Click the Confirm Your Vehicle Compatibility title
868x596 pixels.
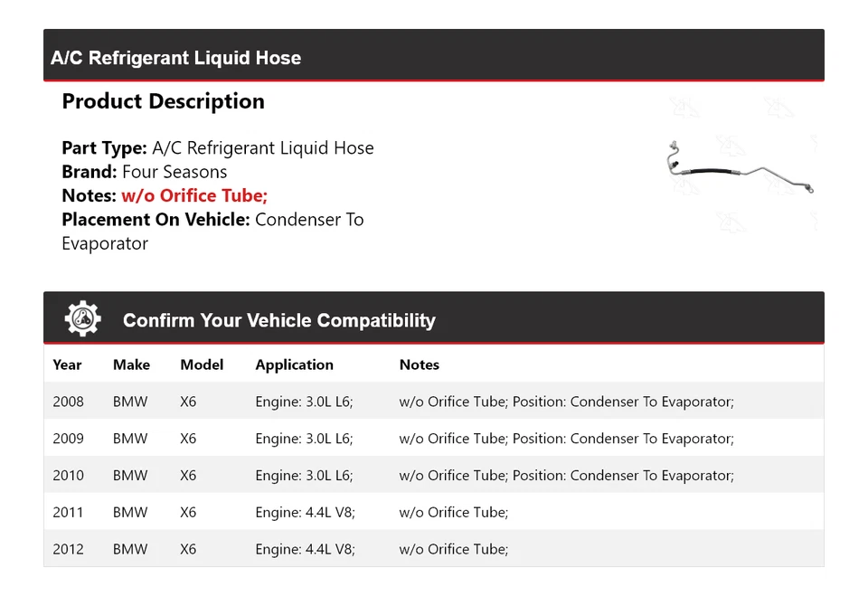tap(278, 320)
